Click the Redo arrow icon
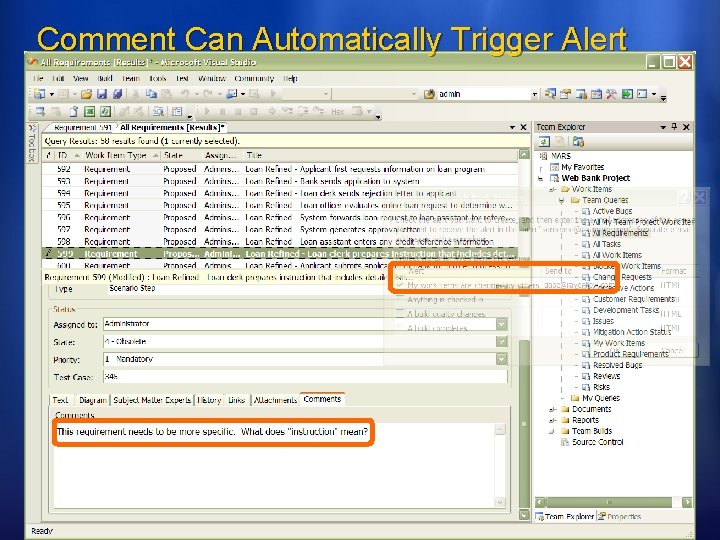Screen dimensions: 720x540 [x=208, y=94]
